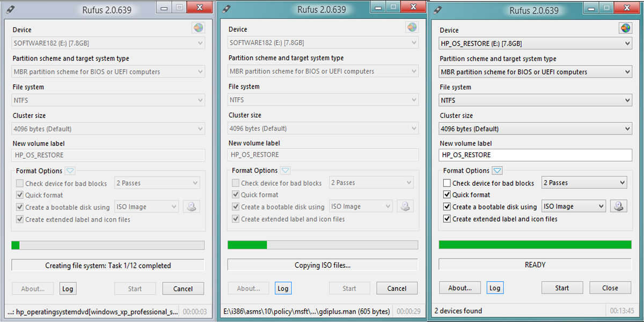Click the Rufus USB title icon in right window
Image resolution: width=644 pixels, height=322 pixels.
[438, 10]
